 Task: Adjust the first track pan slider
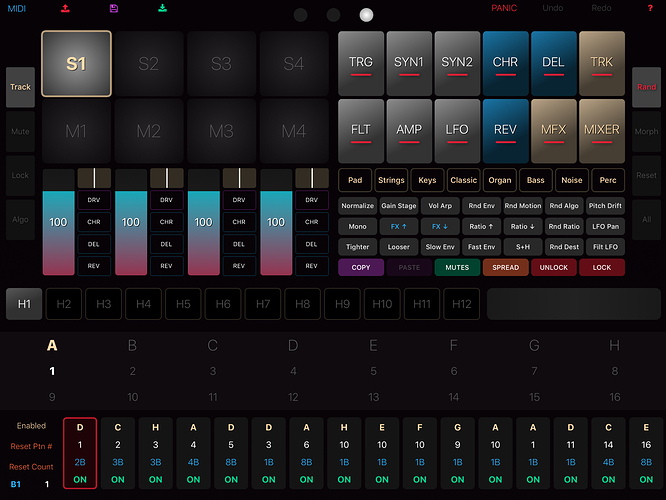pyautogui.click(x=94, y=178)
